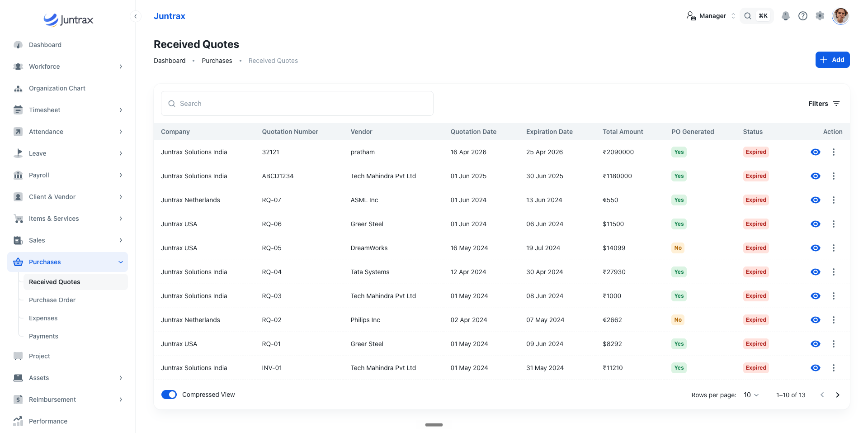Open the notifications bell
The width and height of the screenshot is (868, 433).
(786, 16)
